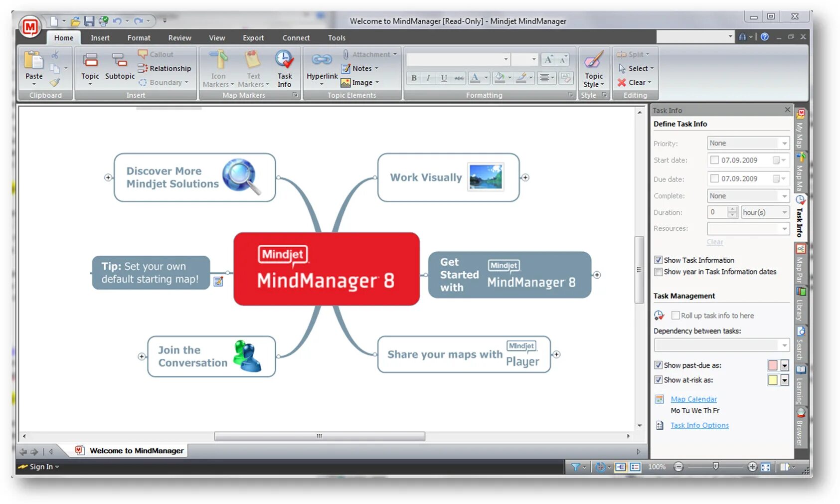Insert an Image into the topic

click(360, 82)
